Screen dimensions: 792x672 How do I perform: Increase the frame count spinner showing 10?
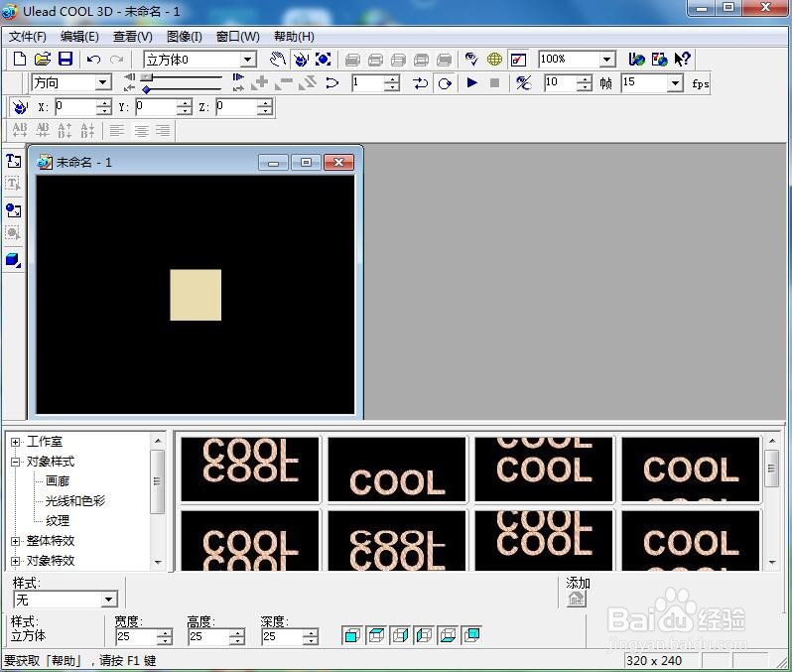point(585,78)
